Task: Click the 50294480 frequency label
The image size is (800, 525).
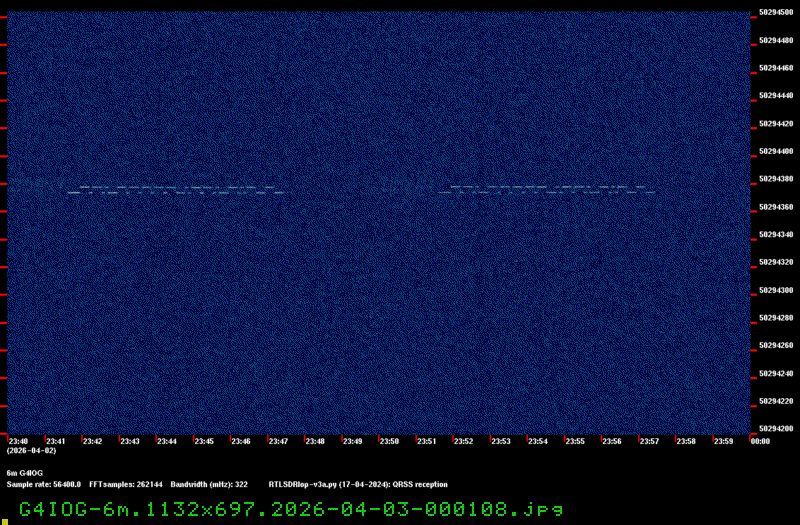Action: coord(776,40)
